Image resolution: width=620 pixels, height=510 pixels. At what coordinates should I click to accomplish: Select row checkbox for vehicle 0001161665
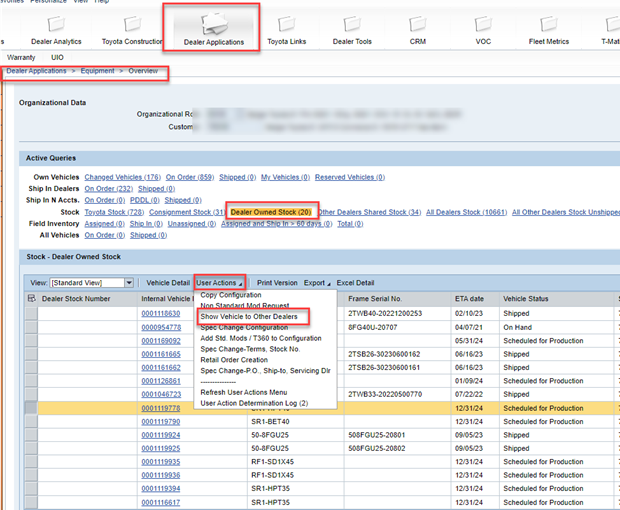pos(31,354)
